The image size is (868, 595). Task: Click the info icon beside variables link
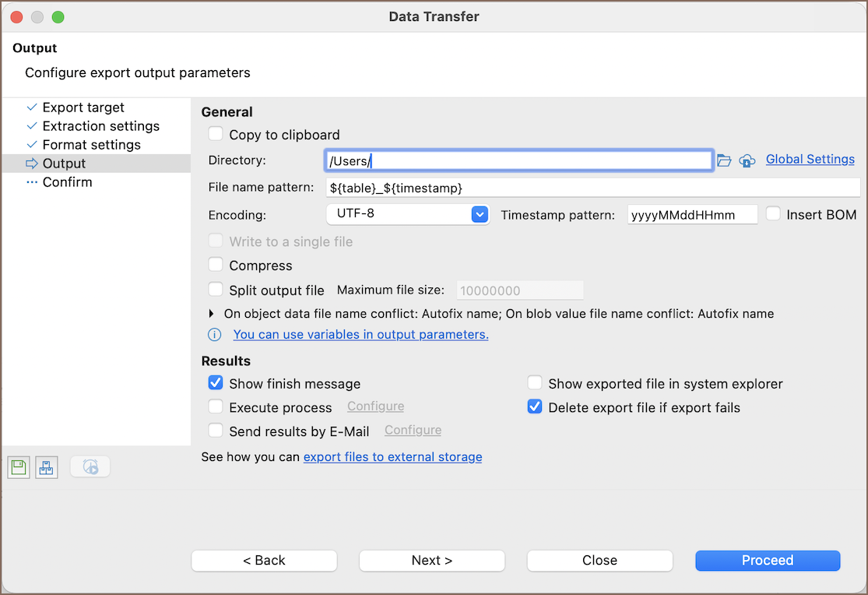[x=214, y=335]
